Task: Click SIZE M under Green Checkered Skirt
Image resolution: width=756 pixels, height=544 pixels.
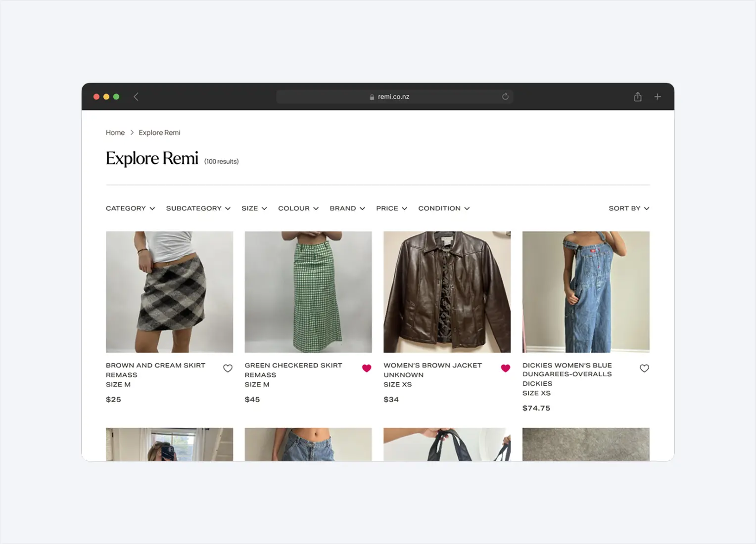Action: (x=257, y=384)
